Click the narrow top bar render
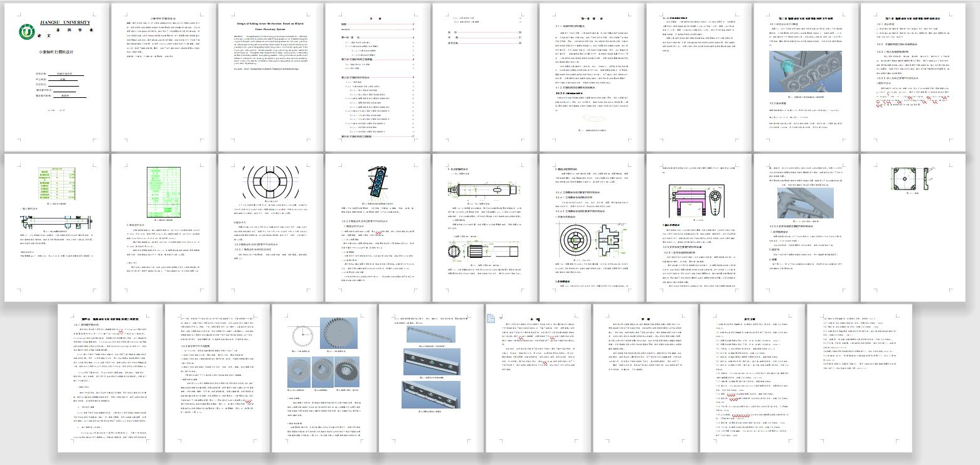 pyautogui.click(x=432, y=334)
